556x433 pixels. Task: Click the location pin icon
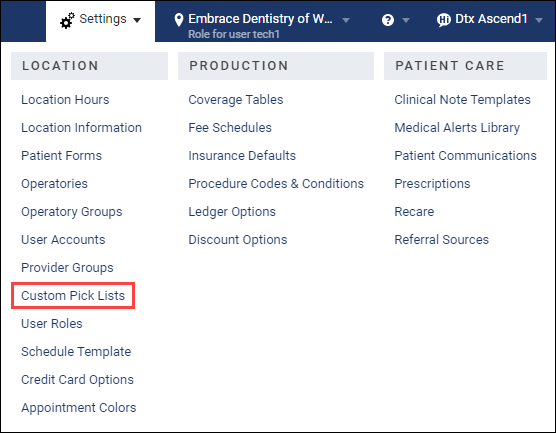pos(179,20)
